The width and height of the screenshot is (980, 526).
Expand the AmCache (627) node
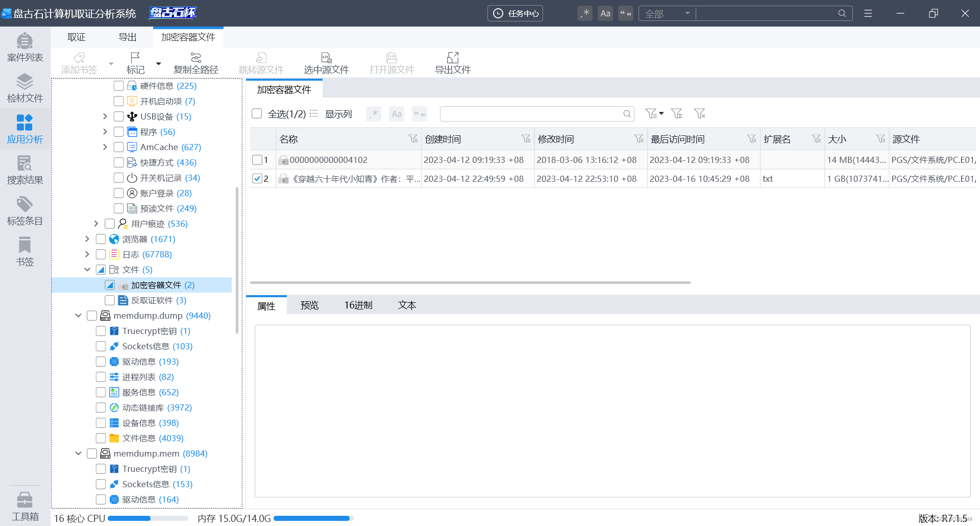pyautogui.click(x=105, y=147)
